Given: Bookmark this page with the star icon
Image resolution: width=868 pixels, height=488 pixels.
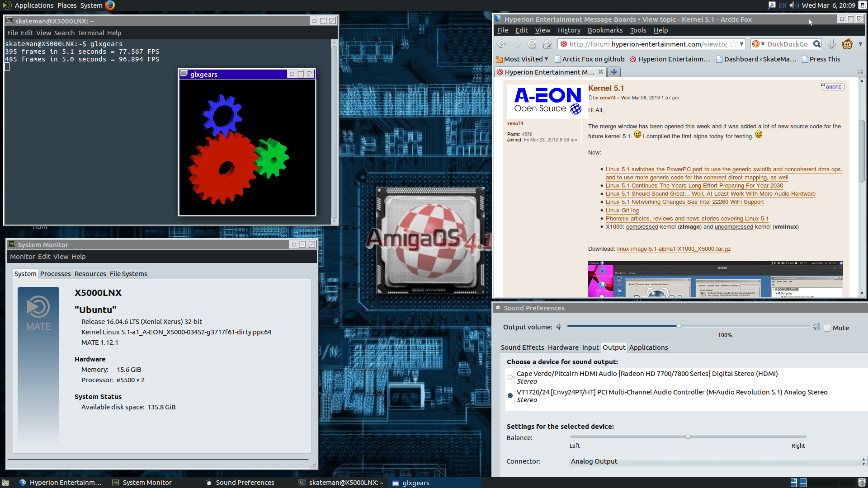Looking at the screenshot, I should [x=733, y=44].
